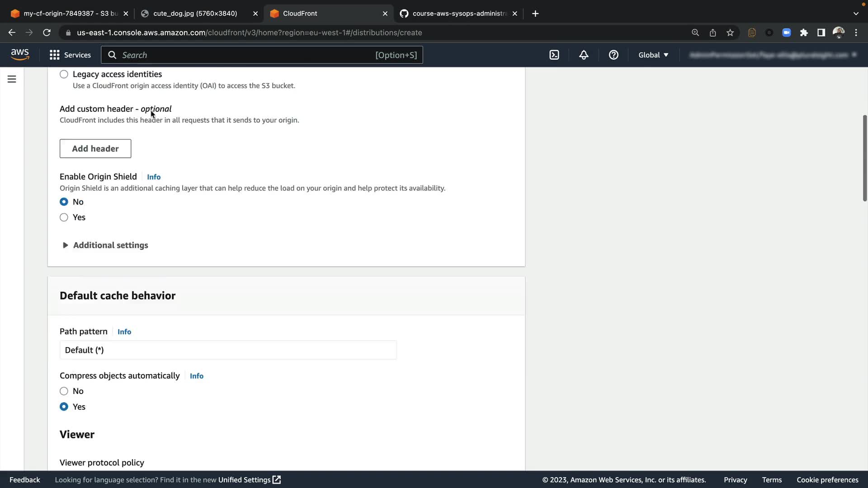Viewport: 868px width, 488px height.
Task: Open the browser extensions puzzle icon
Action: click(804, 33)
